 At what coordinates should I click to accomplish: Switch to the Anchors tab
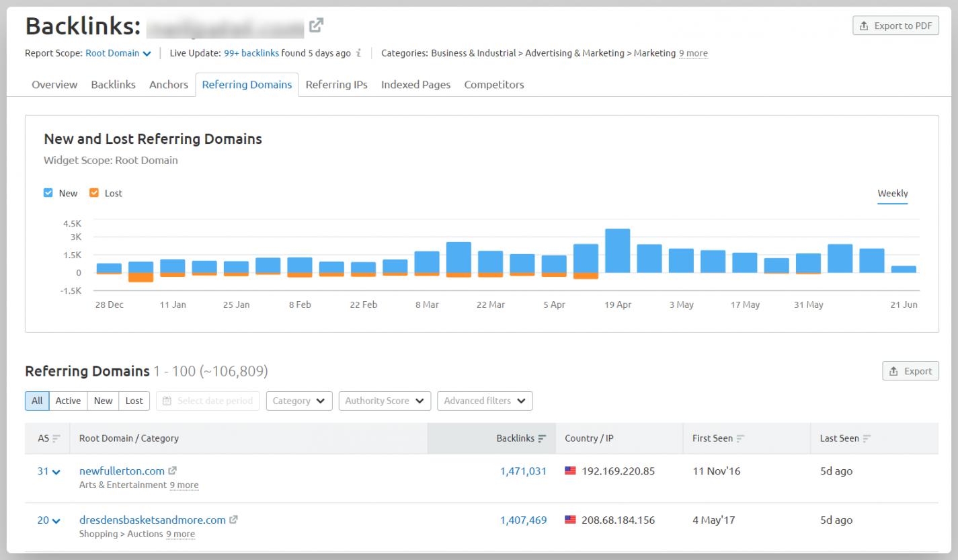[x=169, y=85]
